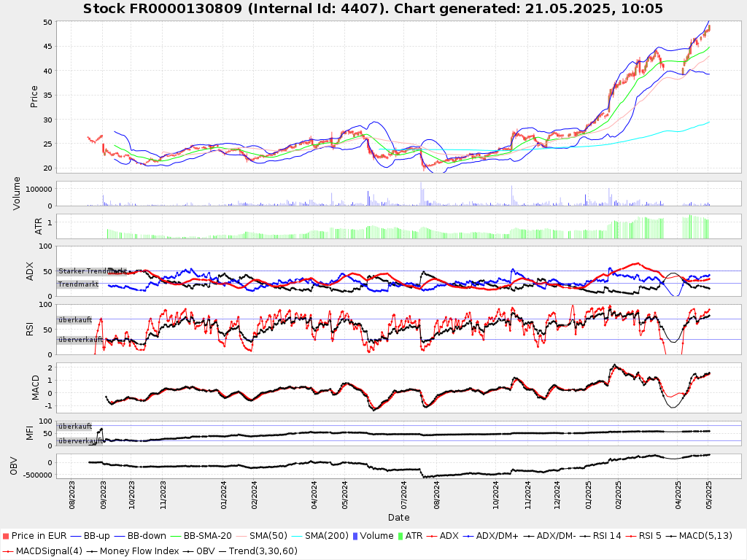Click the MACDSignal(4) legend entry
Viewport: 747px width, 560px height.
(42, 551)
